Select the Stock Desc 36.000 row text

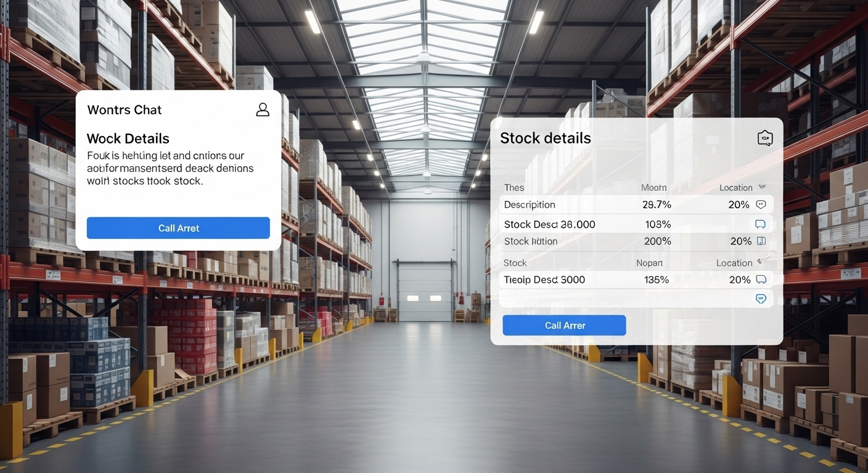[x=550, y=224]
